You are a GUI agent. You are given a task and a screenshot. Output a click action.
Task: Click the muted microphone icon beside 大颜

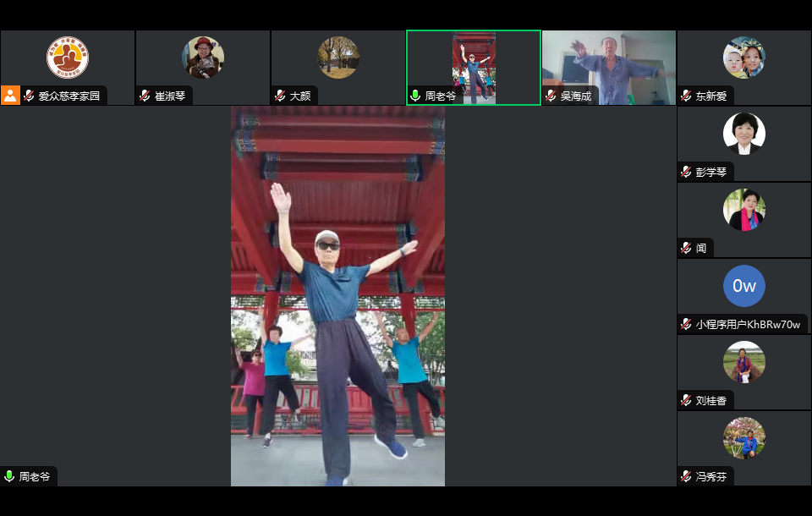(x=281, y=96)
